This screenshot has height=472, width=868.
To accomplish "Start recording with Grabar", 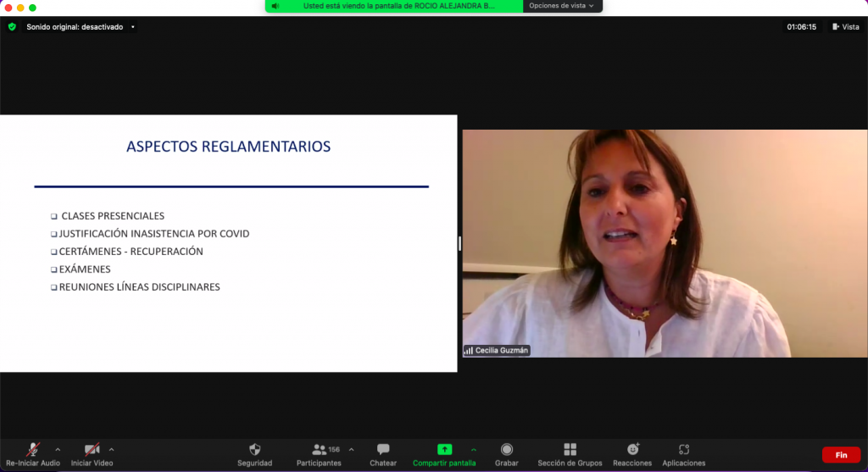I will [x=507, y=450].
